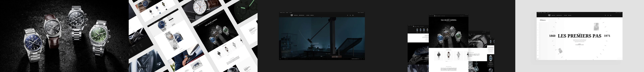
Task: Click the TAG Heuer logo on the history page
Action: [x=549, y=15]
